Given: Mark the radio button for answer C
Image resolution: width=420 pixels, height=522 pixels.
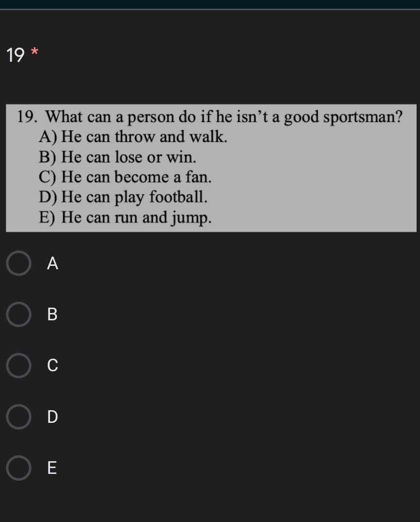Looking at the screenshot, I should pos(19,365).
